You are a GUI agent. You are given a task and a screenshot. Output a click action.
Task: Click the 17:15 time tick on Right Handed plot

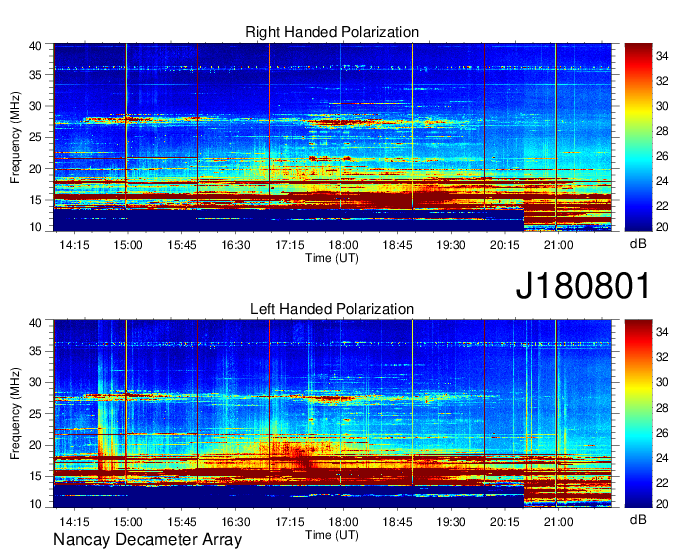[x=290, y=245]
